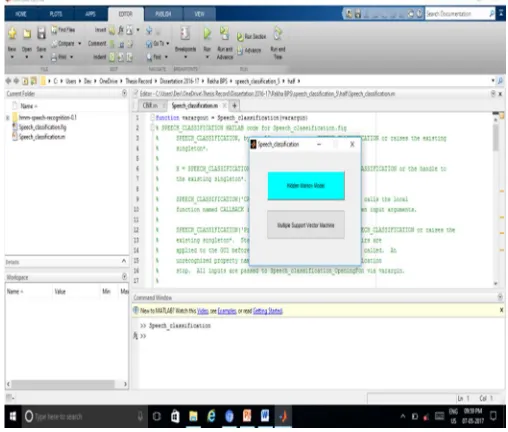Open the Compare dropdown arrow
The height and width of the screenshot is (432, 508).
[x=80, y=44]
